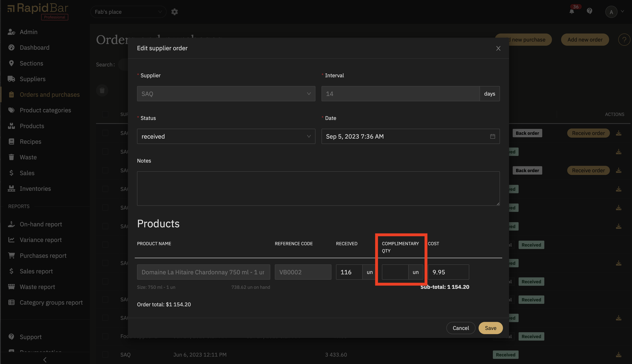Toggle the select-all checkbox in table header
Image resolution: width=632 pixels, height=364 pixels.
pyautogui.click(x=105, y=114)
